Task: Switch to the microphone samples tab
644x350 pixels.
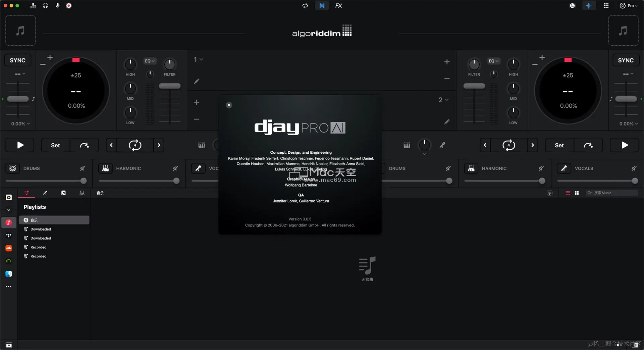Action: tap(45, 193)
